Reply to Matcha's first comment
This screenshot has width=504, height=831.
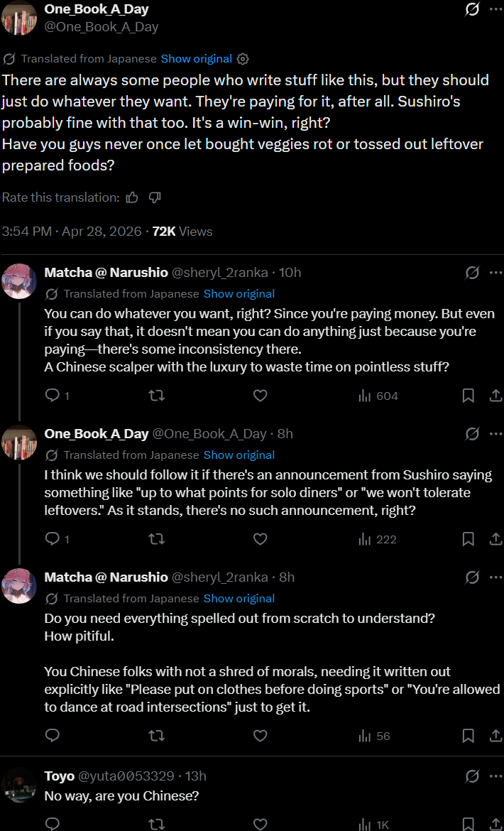53,396
